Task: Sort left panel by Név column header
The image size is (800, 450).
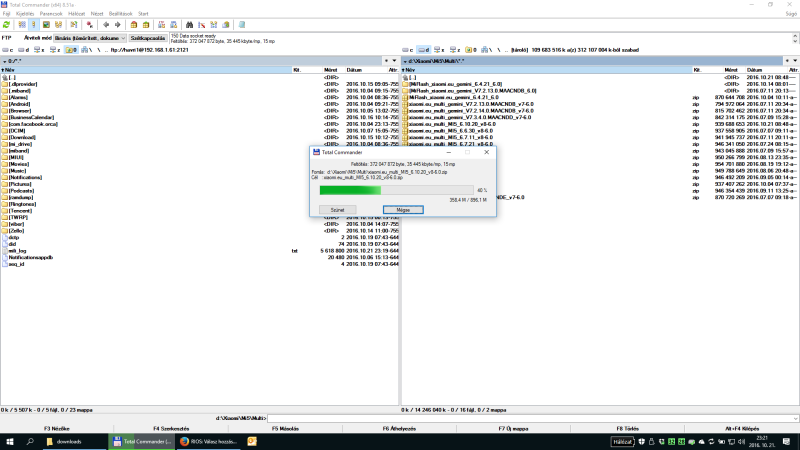Action: tap(146, 70)
